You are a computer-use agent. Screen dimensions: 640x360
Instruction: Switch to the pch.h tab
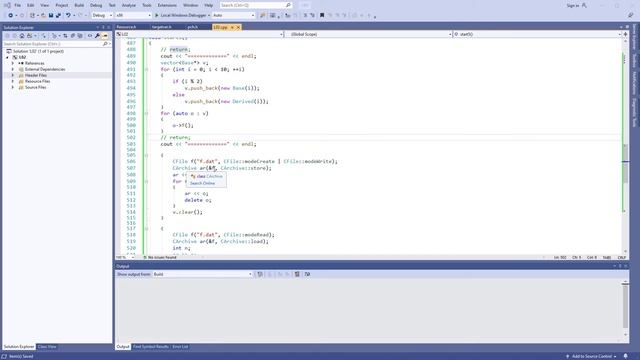click(x=193, y=27)
